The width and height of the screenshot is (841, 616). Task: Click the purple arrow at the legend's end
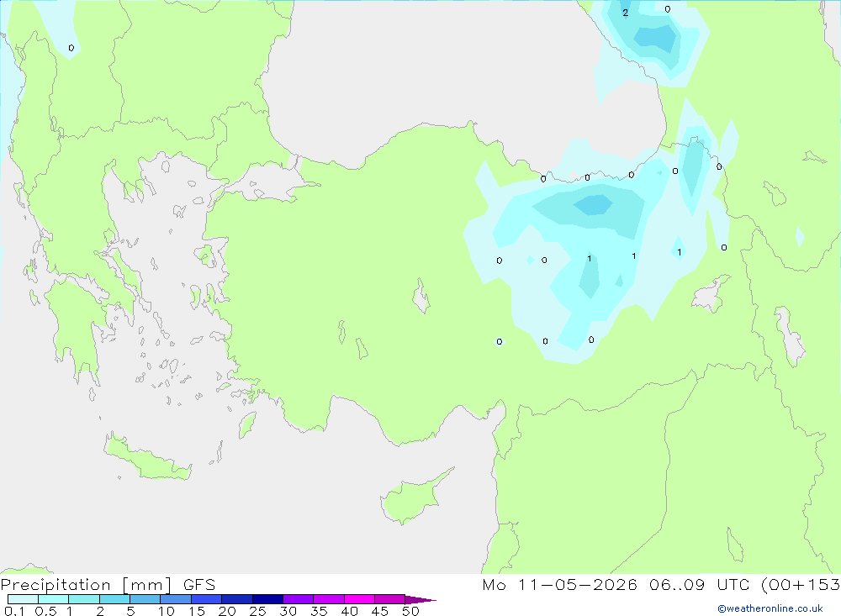point(420,599)
